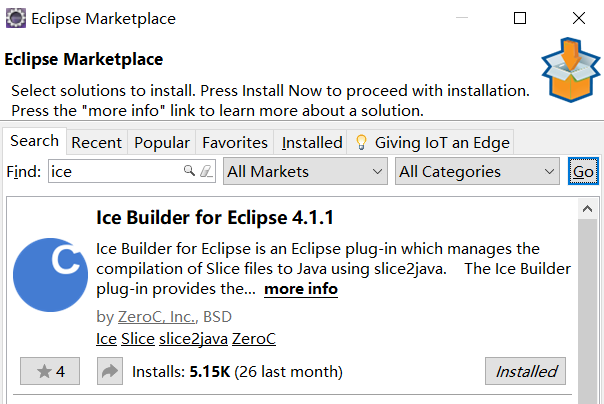
Task: Clear the Find field with eraser icon
Action: click(x=207, y=171)
